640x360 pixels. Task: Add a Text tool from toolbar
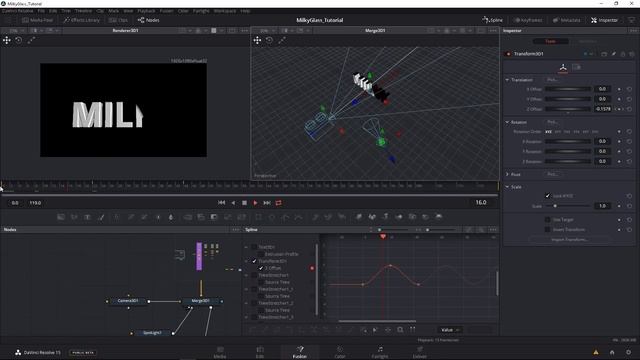pyautogui.click(x=87, y=217)
